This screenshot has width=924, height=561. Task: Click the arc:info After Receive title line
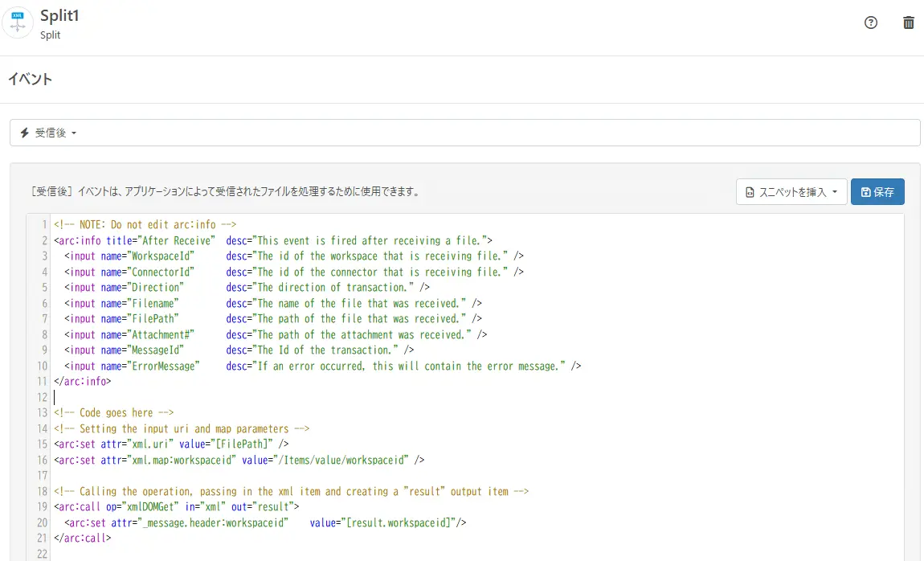(272, 240)
